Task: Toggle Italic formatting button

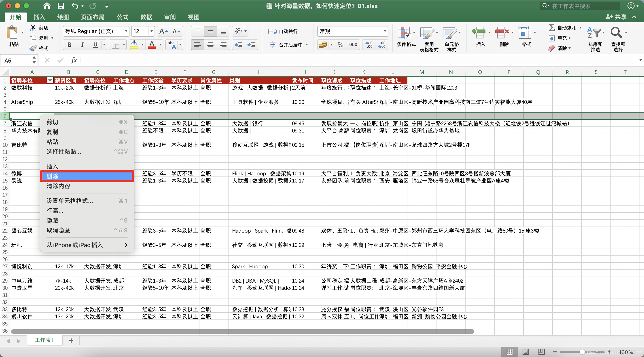Action: 82,45
